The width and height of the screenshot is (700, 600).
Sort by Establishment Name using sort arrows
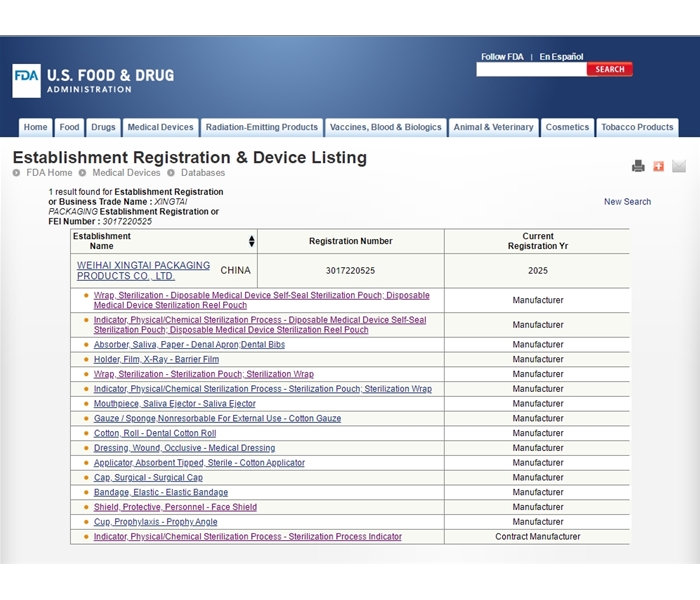pos(251,241)
